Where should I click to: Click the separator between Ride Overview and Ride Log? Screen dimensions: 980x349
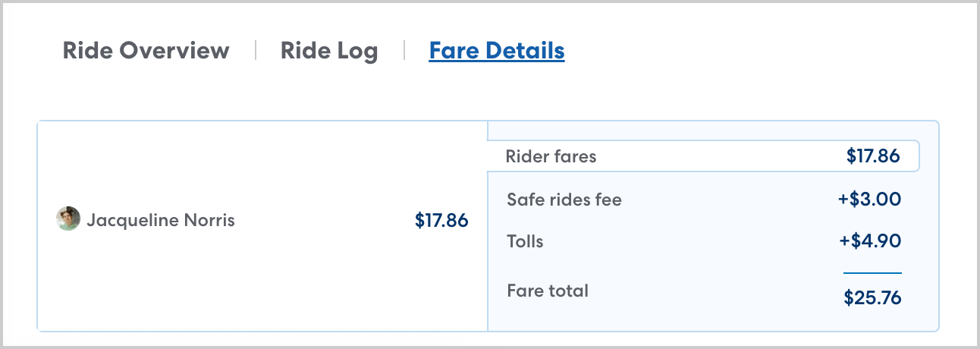256,51
